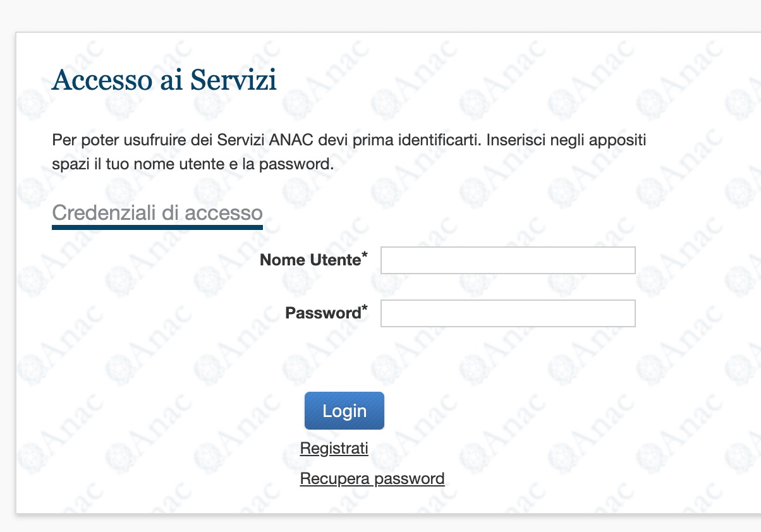
Task: Submit credentials with the Login button
Action: tap(344, 411)
